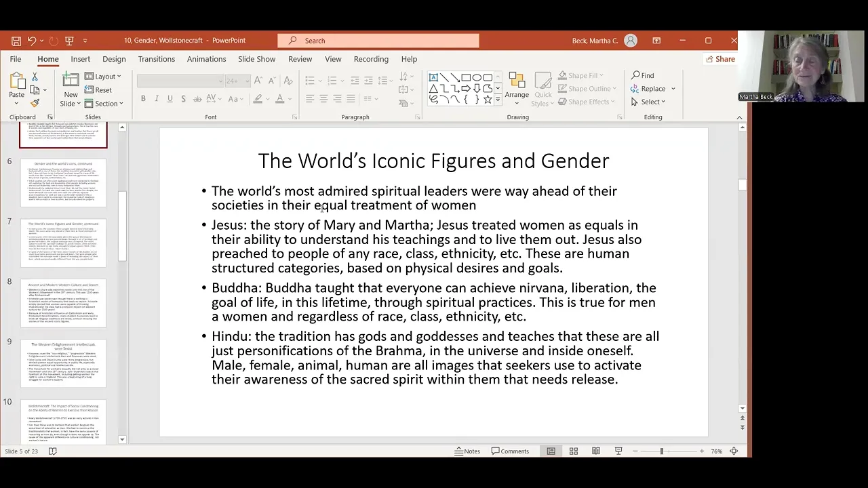
Task: Pick the oval shape from gallery
Action: (477, 77)
